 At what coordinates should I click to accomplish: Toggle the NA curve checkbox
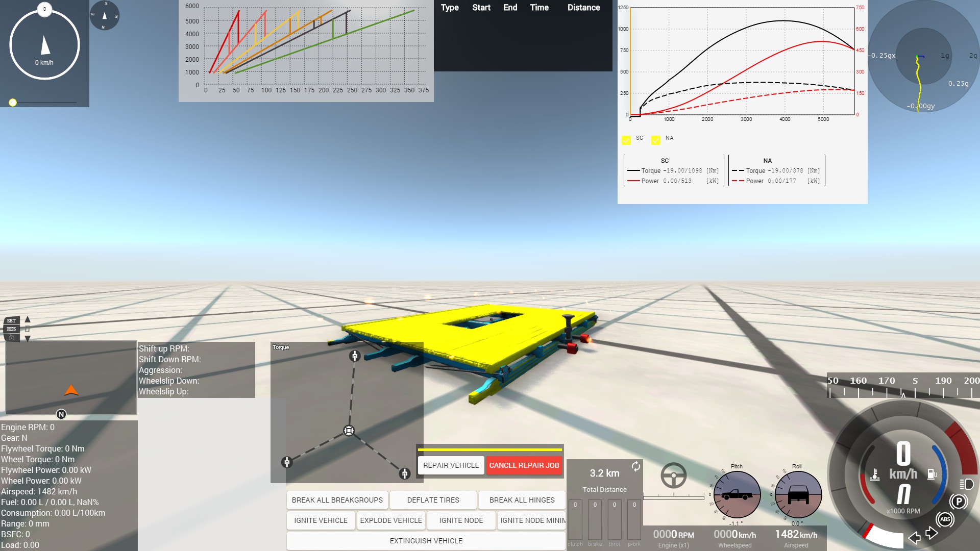(x=656, y=140)
